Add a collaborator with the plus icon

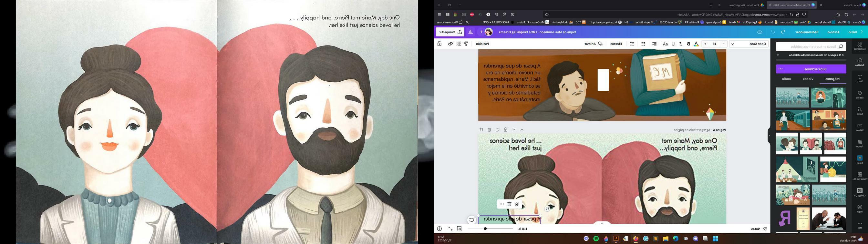(x=481, y=32)
